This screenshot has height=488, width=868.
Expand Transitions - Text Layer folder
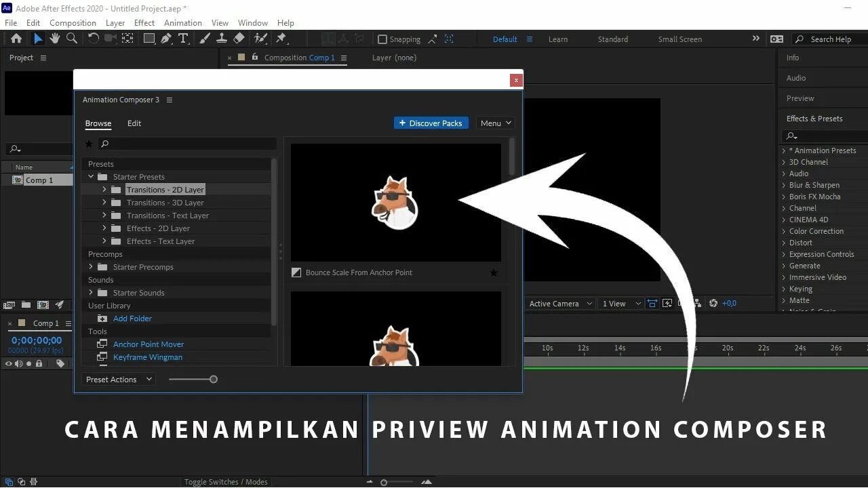tap(104, 216)
